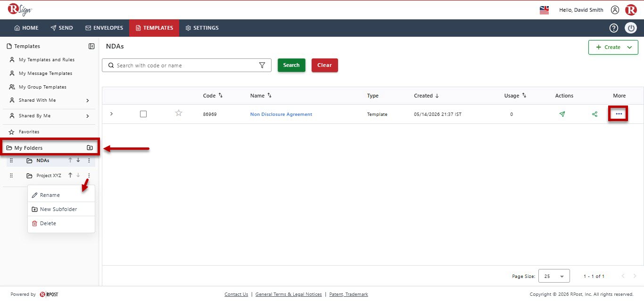
Task: Go to the ENVELOPES tab
Action: 104,28
